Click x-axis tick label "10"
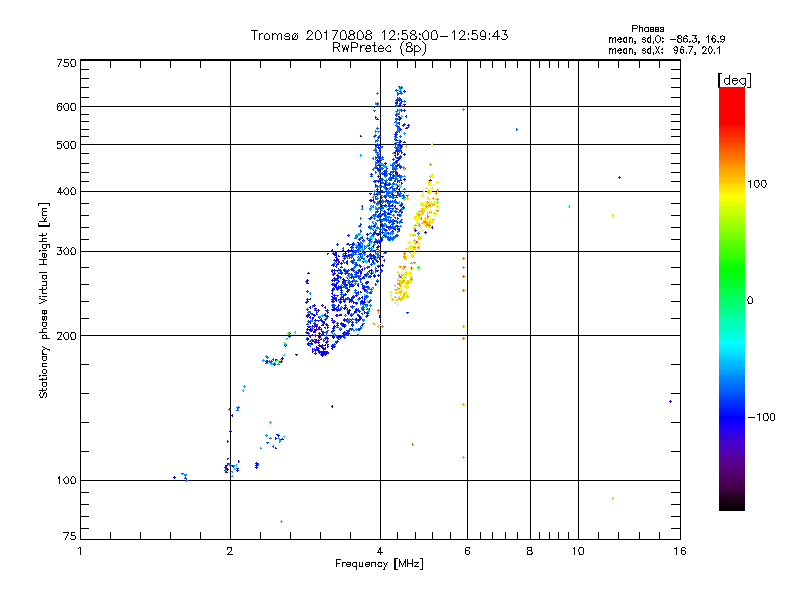Viewport: 800px width, 600px height. click(x=578, y=551)
